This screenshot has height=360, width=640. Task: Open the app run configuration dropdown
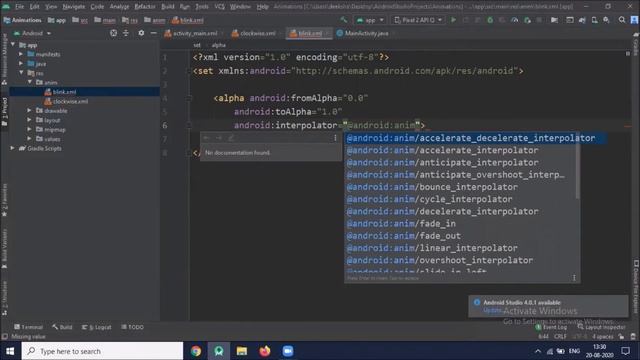370,20
